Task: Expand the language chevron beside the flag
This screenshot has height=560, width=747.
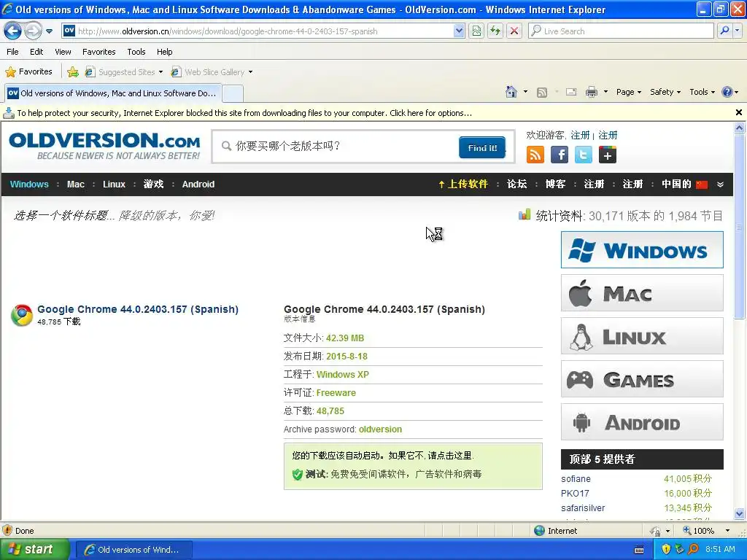Action: point(720,184)
